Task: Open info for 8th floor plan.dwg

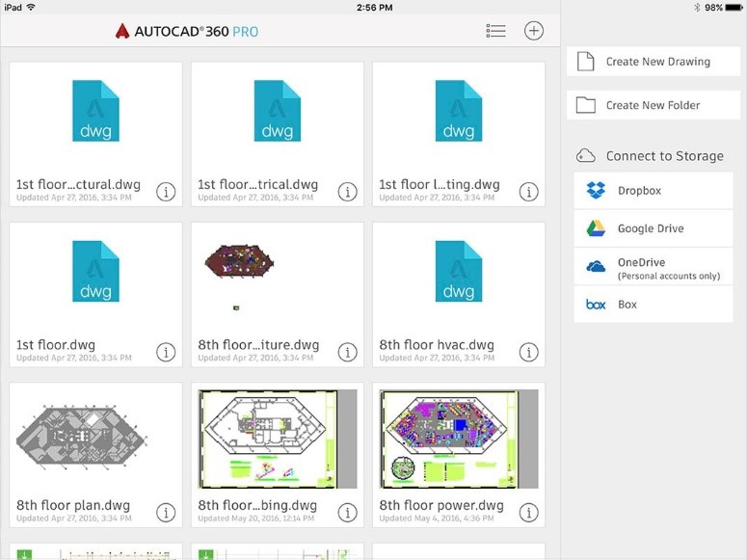Action: pyautogui.click(x=166, y=513)
